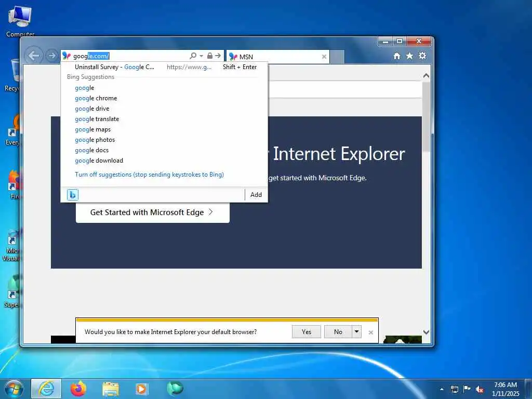This screenshot has width=532, height=399.
Task: Choose the 'google docs' suggestion
Action: (91, 150)
